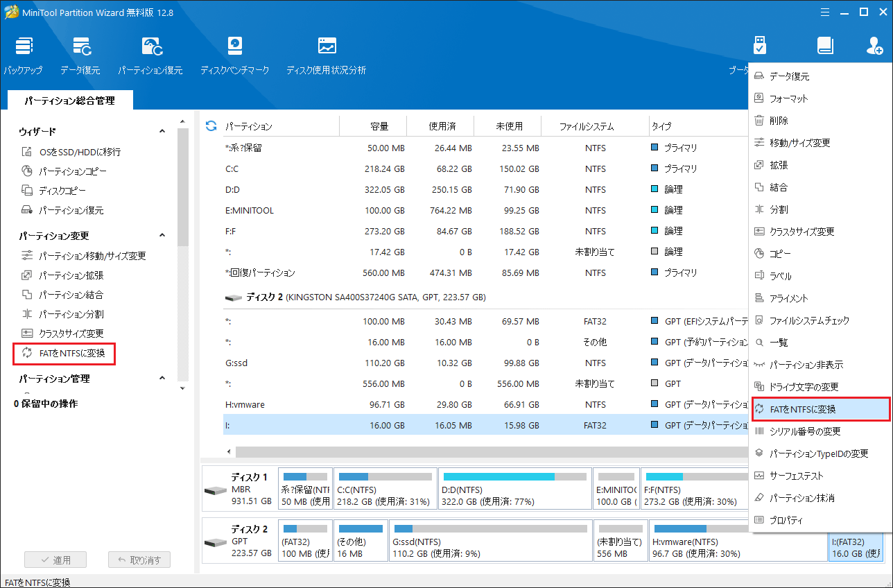Screen dimensions: 893x588
Task: Select クラスタサイズ変更 in context menu
Action: pyautogui.click(x=820, y=232)
